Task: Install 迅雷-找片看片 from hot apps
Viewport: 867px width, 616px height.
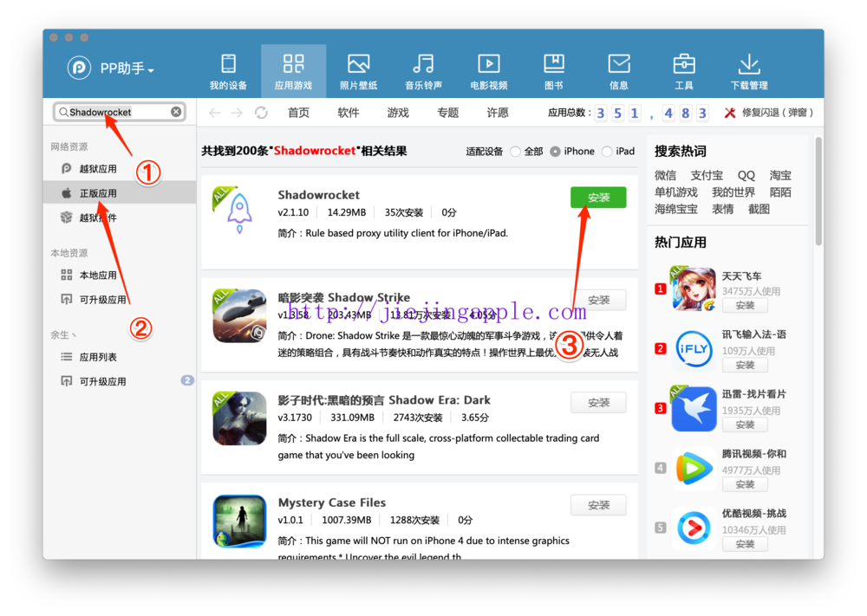Action: (x=745, y=425)
